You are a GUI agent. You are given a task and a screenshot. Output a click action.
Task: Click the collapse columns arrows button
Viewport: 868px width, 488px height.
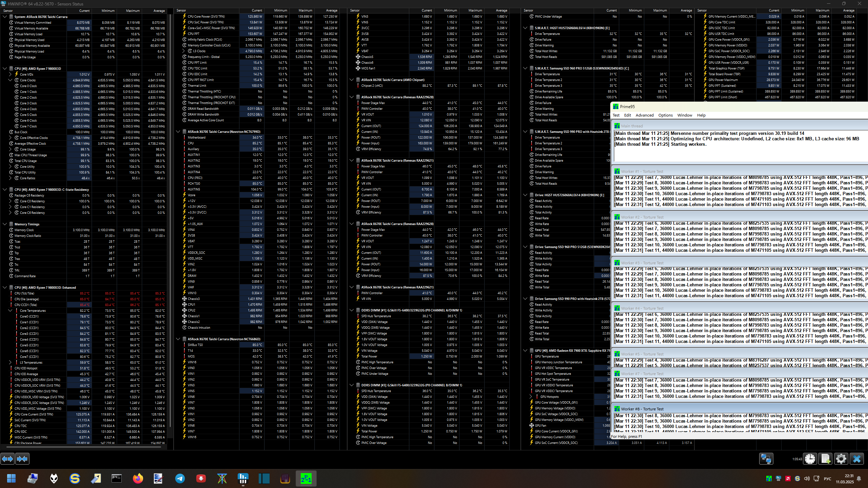click(22, 459)
